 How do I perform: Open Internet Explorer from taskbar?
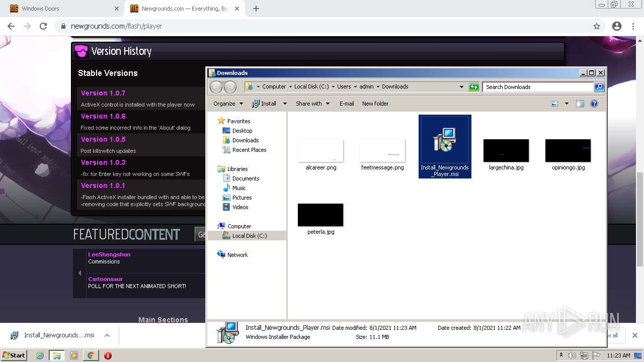point(40,355)
